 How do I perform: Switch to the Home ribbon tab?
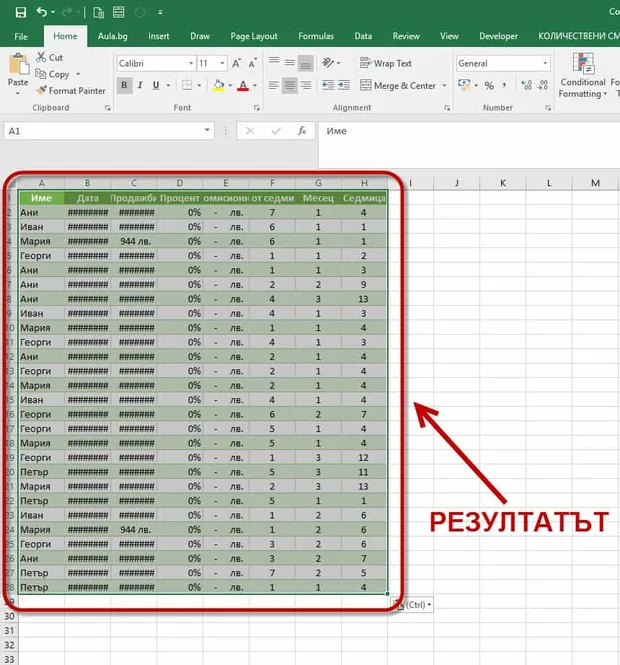pyautogui.click(x=65, y=36)
